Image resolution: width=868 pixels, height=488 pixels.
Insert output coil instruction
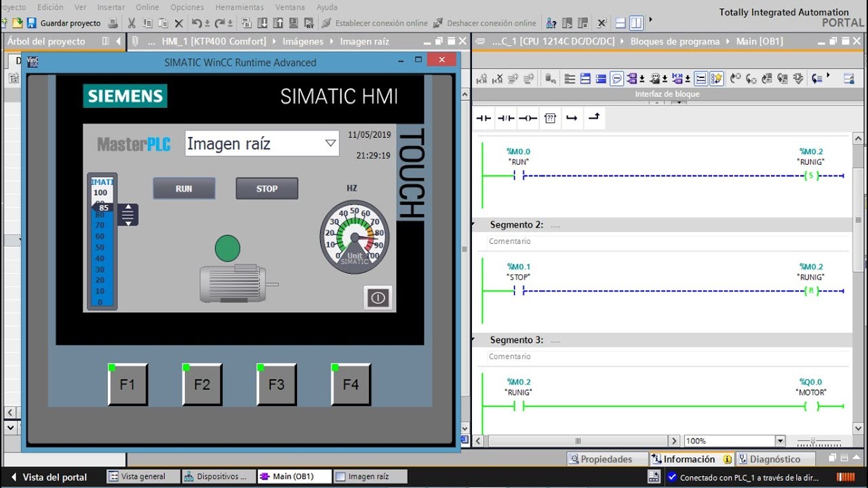[528, 118]
